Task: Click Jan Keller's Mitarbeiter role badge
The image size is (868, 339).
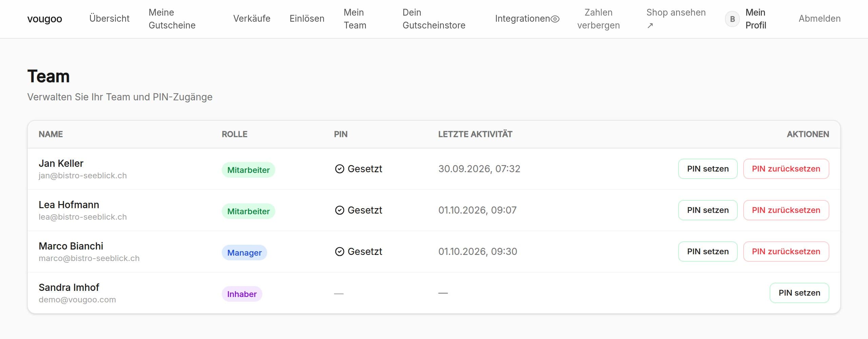Action: [x=248, y=170]
